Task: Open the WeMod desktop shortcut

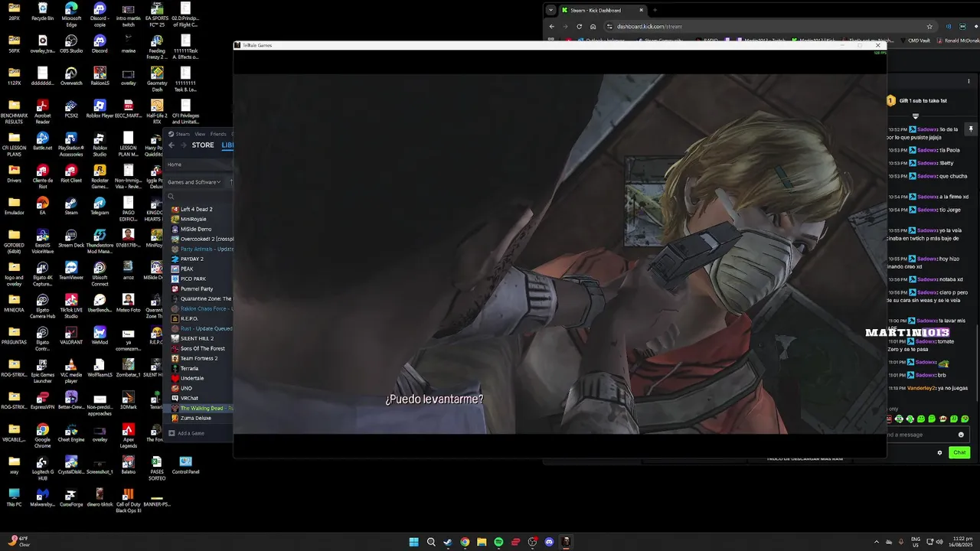Action: point(100,336)
